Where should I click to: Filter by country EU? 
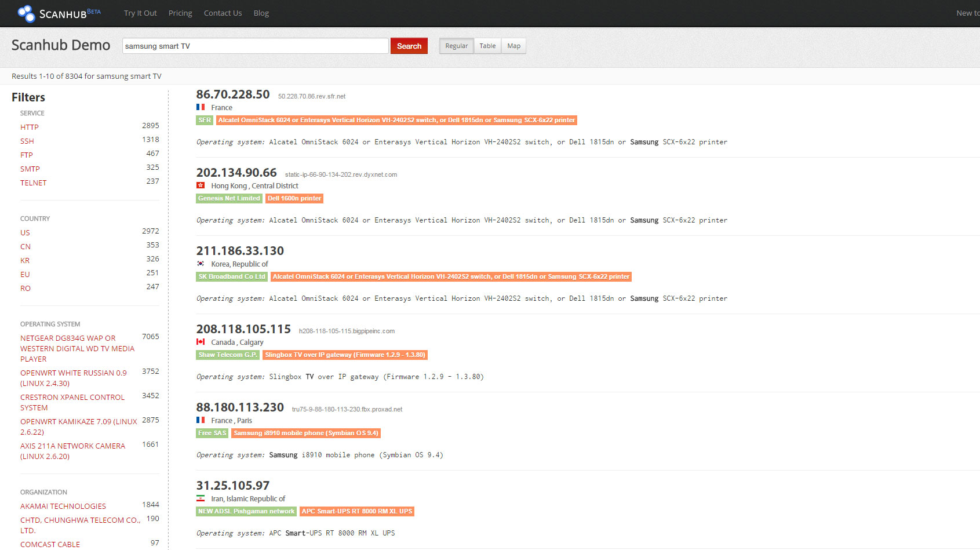(x=25, y=274)
